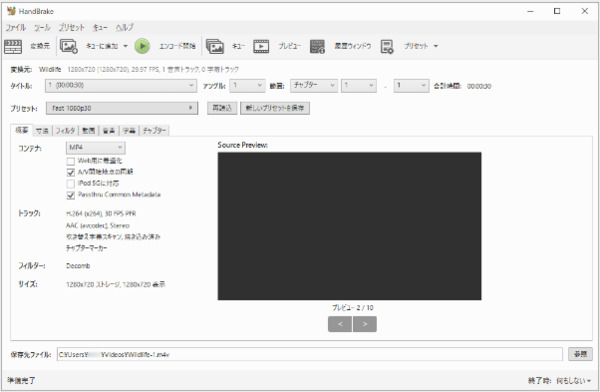Open the Angle dropdown
Image resolution: width=600 pixels, height=392 pixels.
(247, 86)
